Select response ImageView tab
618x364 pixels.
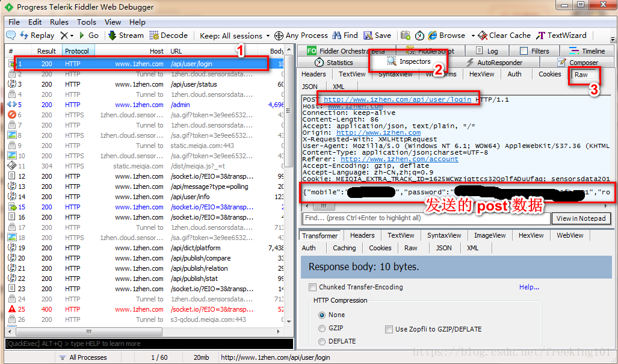[490, 235]
